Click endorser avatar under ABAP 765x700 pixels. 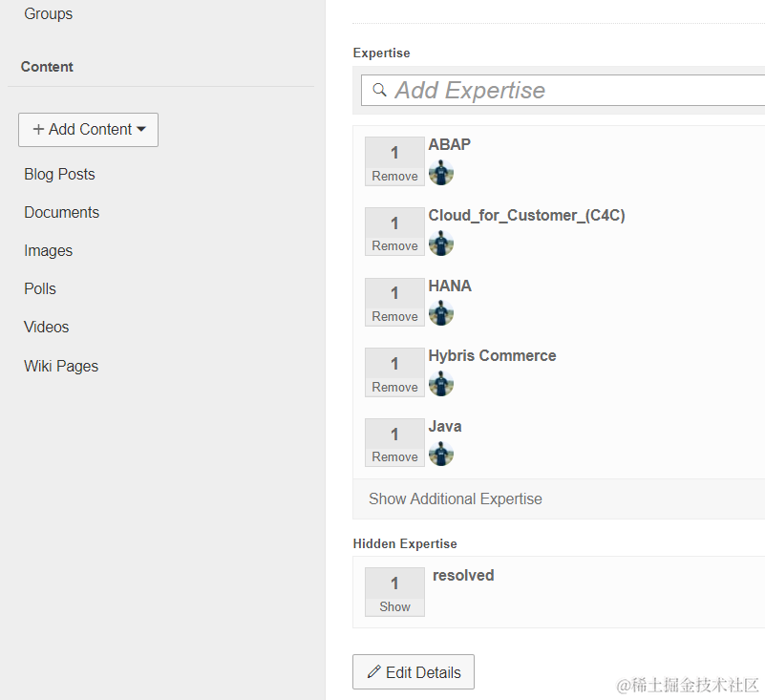[441, 173]
